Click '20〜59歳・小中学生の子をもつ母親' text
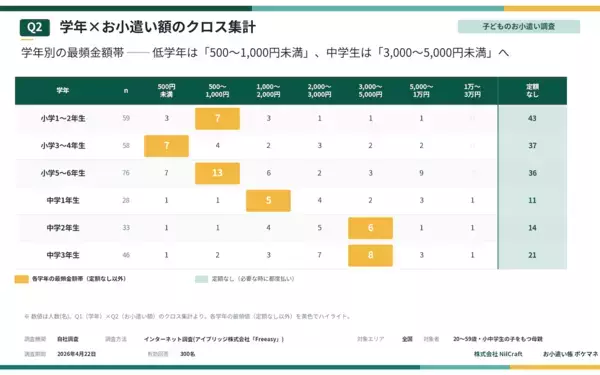Image resolution: width=600 pixels, height=375 pixels. pos(498,339)
